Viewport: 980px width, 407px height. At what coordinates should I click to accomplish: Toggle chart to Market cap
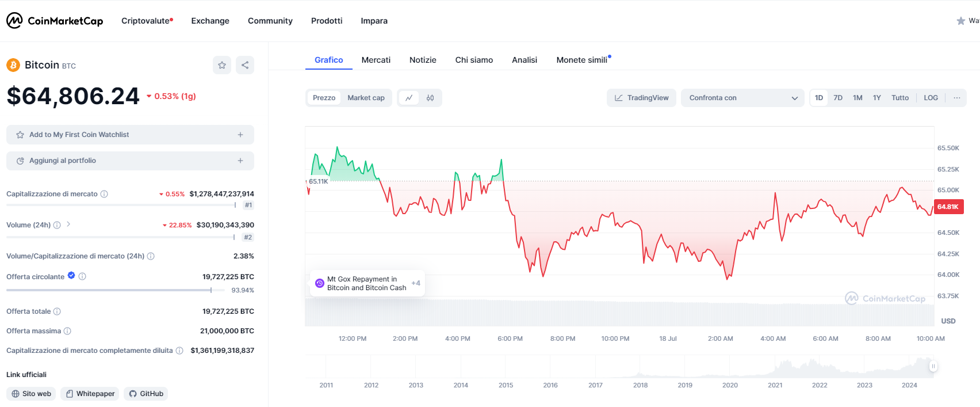366,98
